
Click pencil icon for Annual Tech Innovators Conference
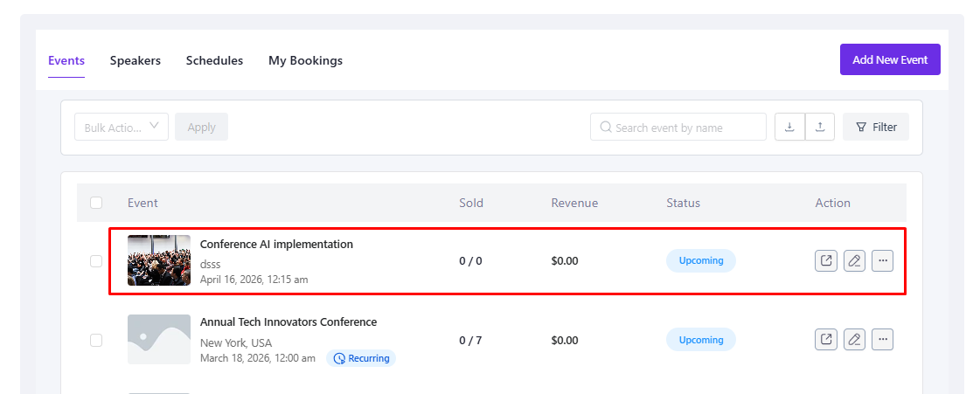point(854,339)
